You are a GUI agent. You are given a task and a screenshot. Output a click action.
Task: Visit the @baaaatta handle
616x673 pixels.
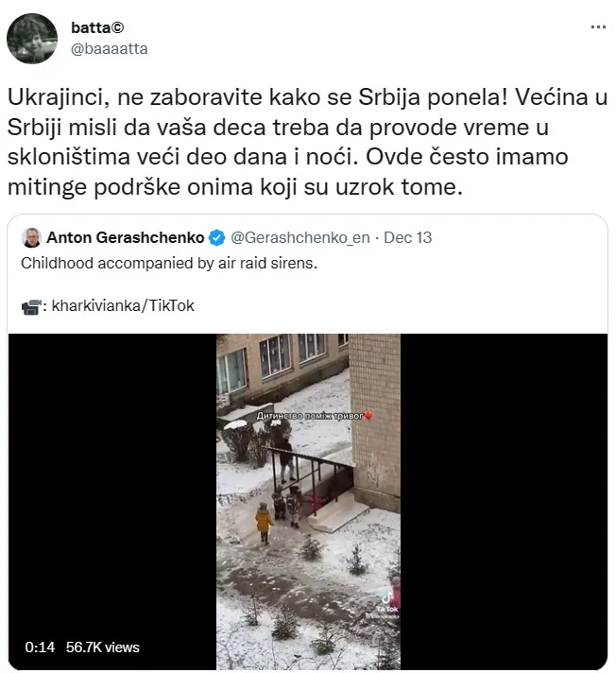[x=110, y=48]
